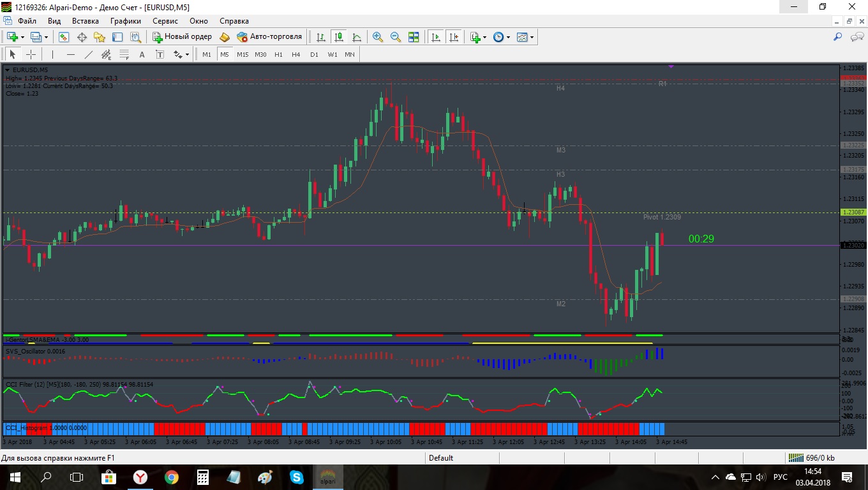The height and width of the screenshot is (490, 868).
Task: Open the Skype taskbar icon
Action: pyautogui.click(x=296, y=477)
